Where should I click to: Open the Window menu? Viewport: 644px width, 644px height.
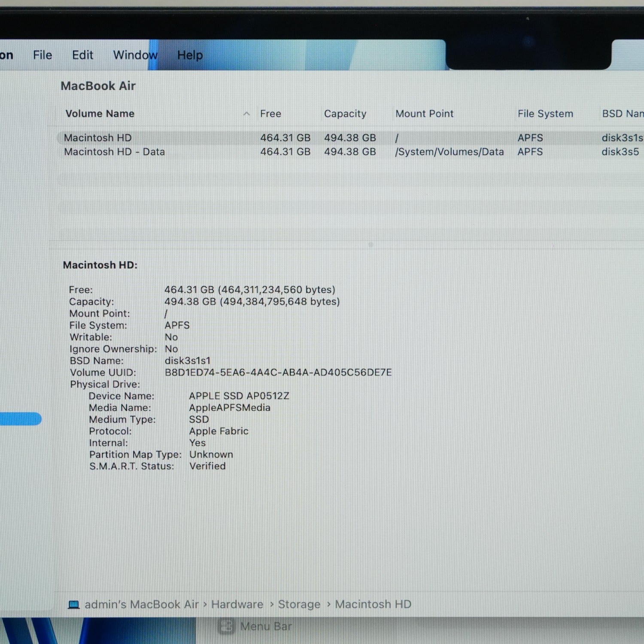135,55
